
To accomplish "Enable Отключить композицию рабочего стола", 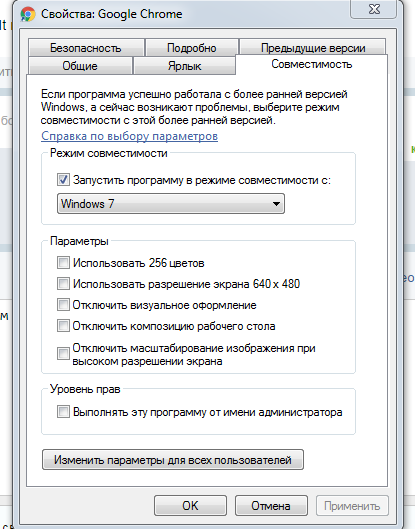I will click(63, 326).
